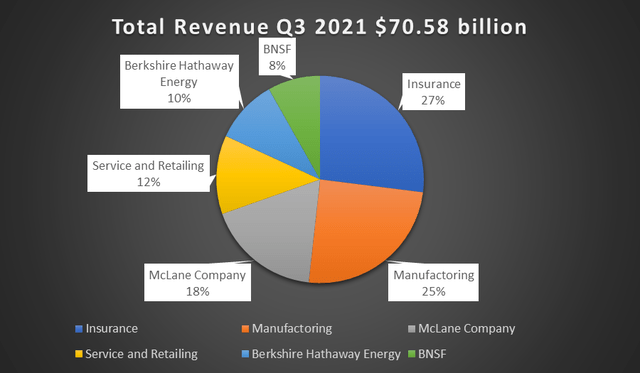
Task: Select the McLane Company legend text
Action: click(467, 329)
